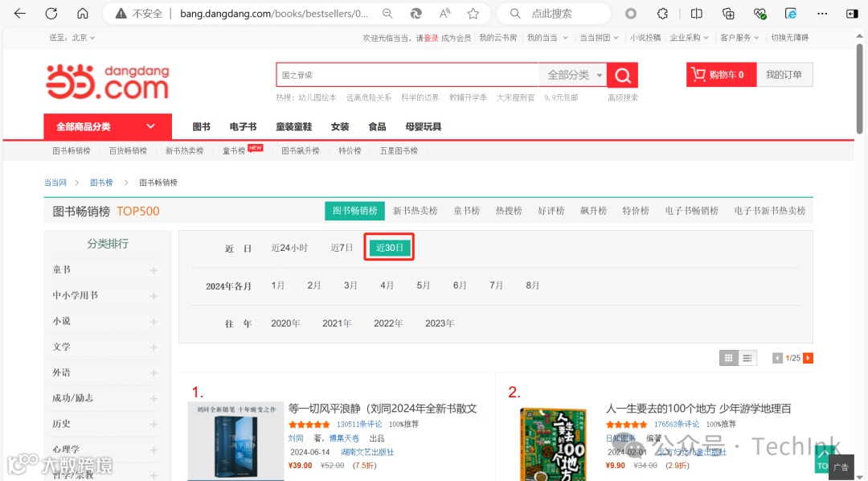Expand 中小学用书 category plus sign
The width and height of the screenshot is (868, 481).
pos(154,296)
